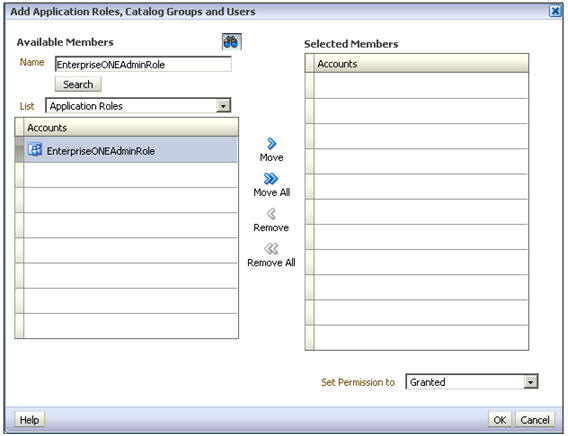The image size is (568, 436).
Task: Click the row selector handle beside EnterpriseONEAdminRole
Action: pyautogui.click(x=20, y=150)
